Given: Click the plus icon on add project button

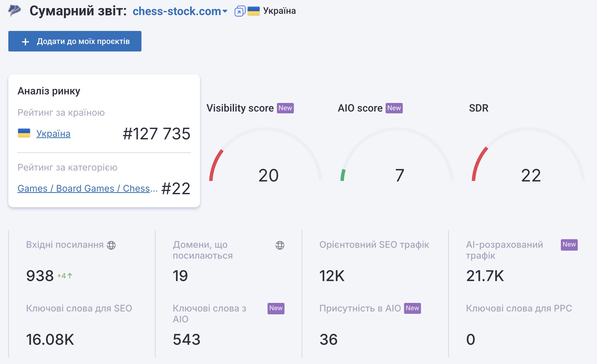Looking at the screenshot, I should tap(25, 42).
